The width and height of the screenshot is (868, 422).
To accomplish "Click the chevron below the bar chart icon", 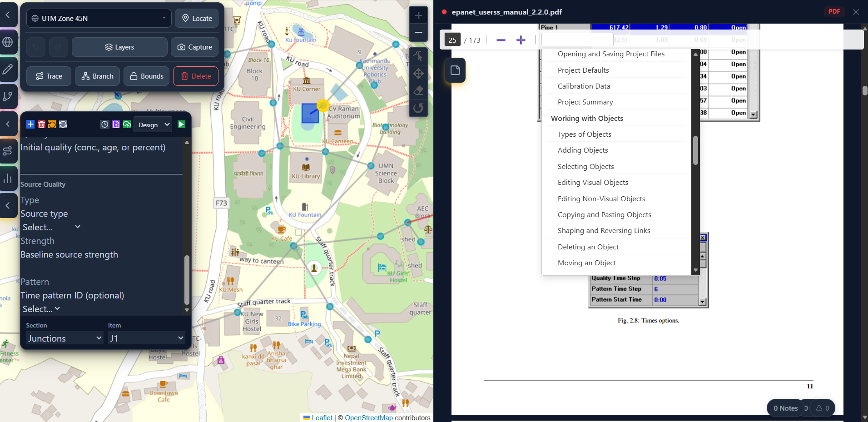I will [x=8, y=206].
